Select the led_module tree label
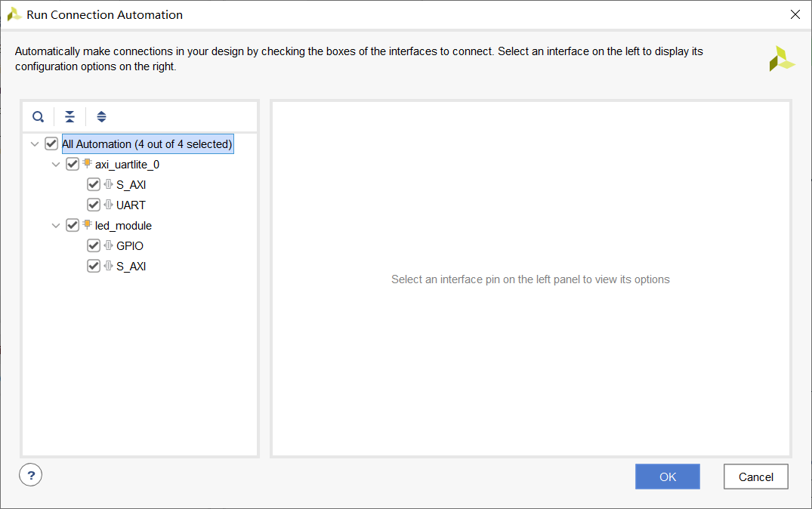812x509 pixels. click(123, 226)
